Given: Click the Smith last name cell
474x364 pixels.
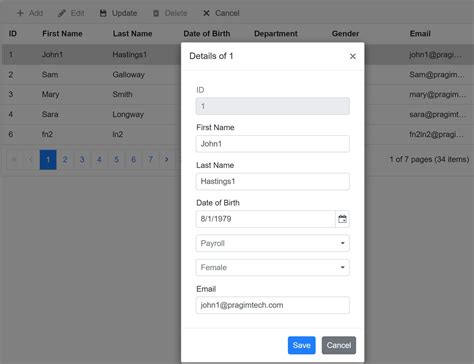Looking at the screenshot, I should [122, 94].
